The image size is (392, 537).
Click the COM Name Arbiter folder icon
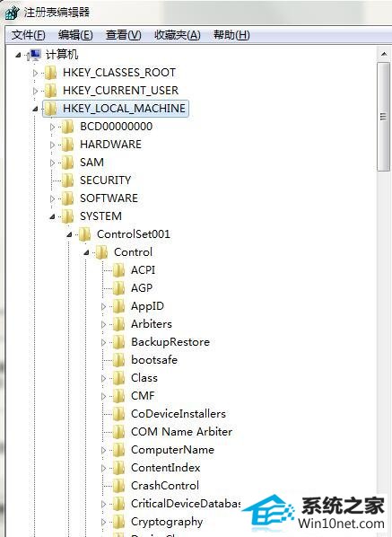click(x=119, y=432)
